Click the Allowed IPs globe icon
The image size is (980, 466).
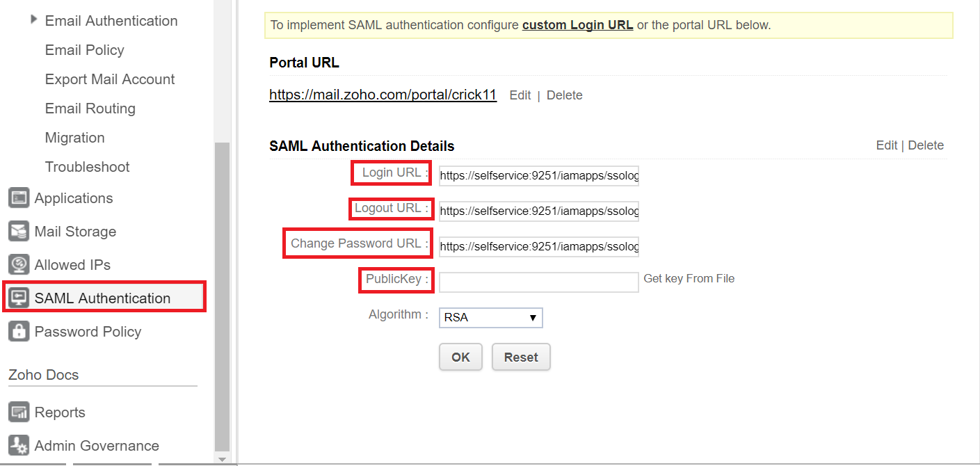18,265
